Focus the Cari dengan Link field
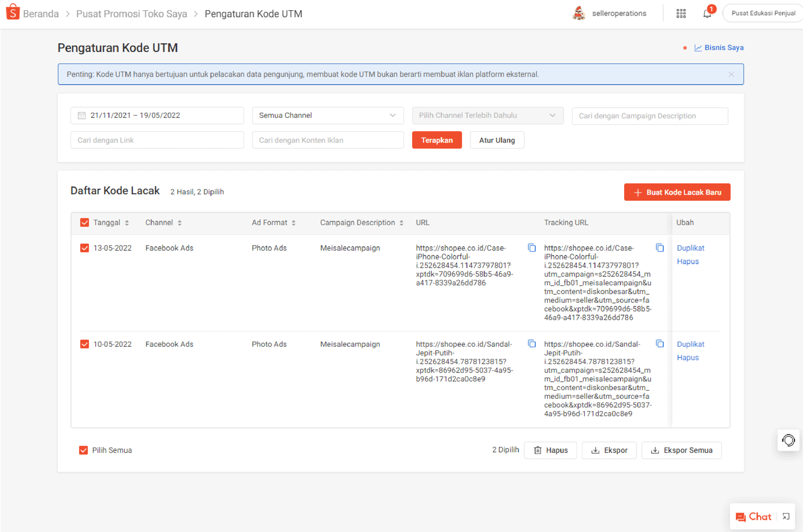 coord(157,140)
